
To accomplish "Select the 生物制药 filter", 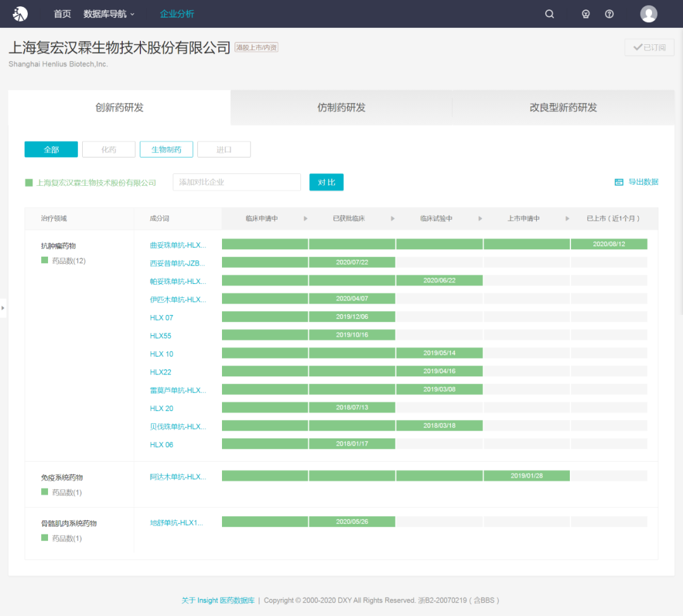I will [166, 149].
